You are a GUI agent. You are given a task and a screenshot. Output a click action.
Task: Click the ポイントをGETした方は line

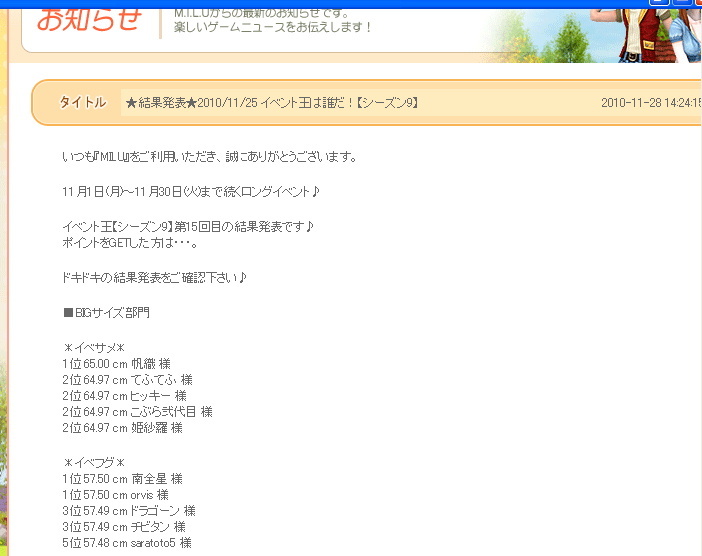click(x=129, y=243)
